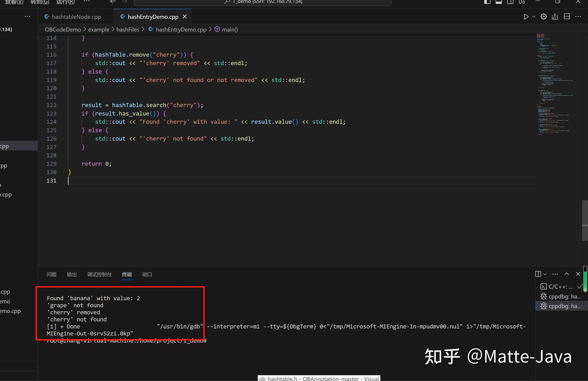Open the terminal panel's ellipsis menu

pos(555,274)
